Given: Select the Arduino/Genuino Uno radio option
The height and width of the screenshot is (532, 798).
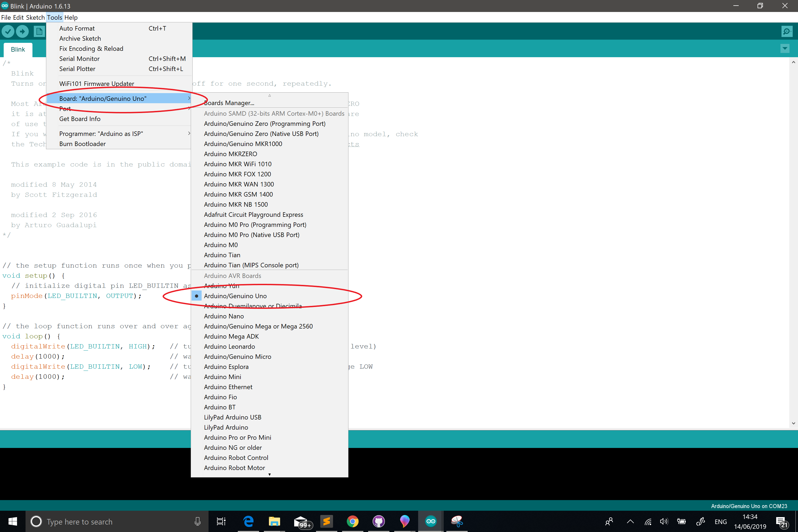Looking at the screenshot, I should pyautogui.click(x=235, y=296).
